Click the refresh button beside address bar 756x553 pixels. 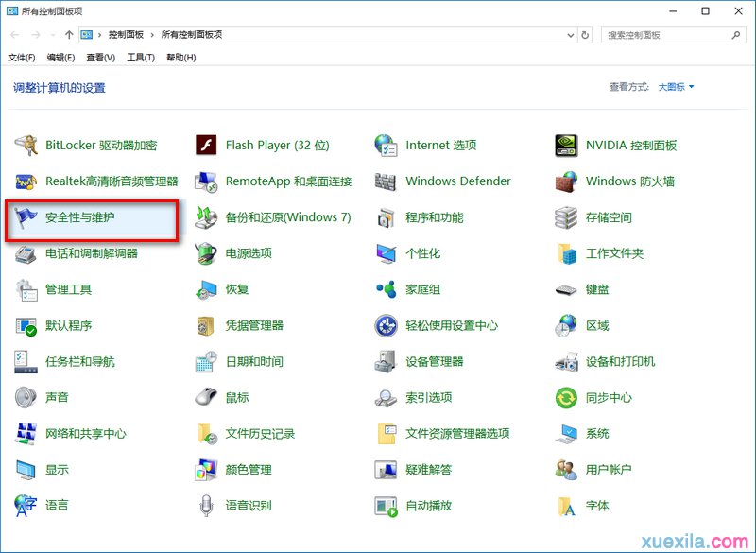586,35
